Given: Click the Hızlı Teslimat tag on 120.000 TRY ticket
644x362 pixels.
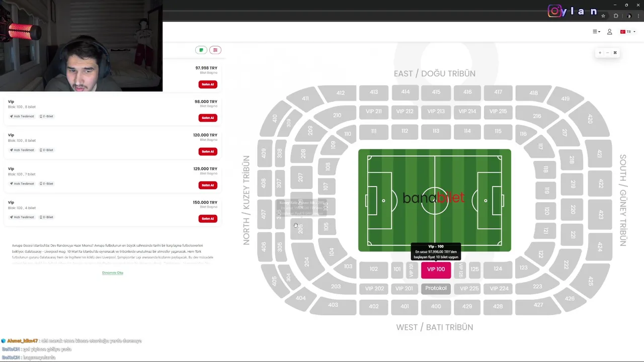Looking at the screenshot, I should click(22, 150).
